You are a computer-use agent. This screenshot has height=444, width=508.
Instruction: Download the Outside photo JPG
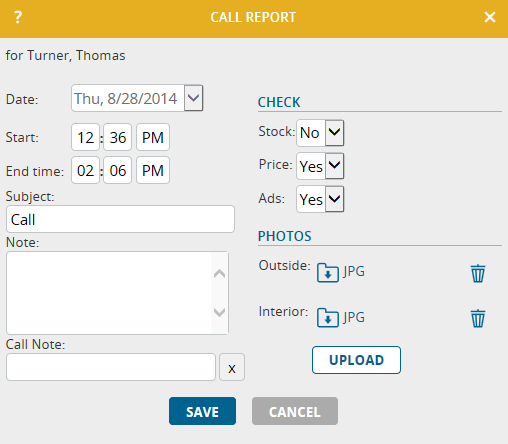tap(328, 273)
